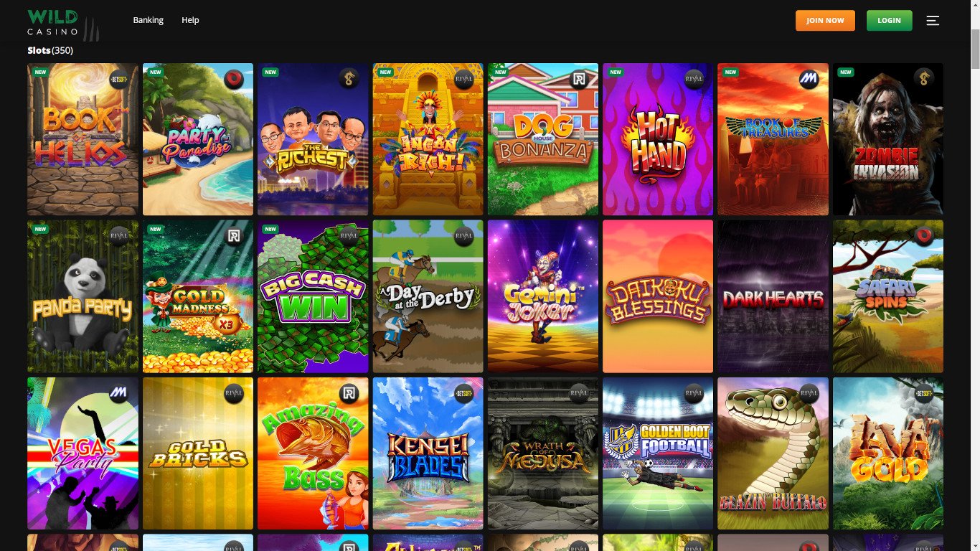Click Rival badge on Panda Party tile
The width and height of the screenshot is (980, 551).
119,237
